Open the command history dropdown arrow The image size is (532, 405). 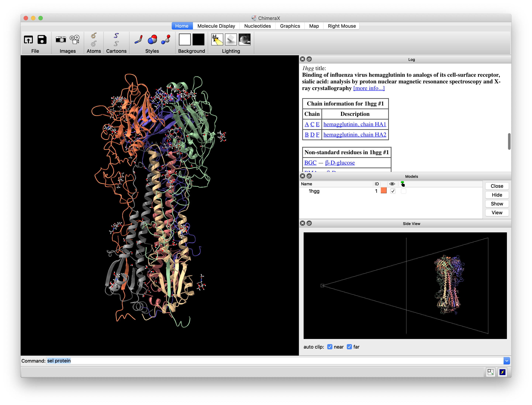click(506, 361)
